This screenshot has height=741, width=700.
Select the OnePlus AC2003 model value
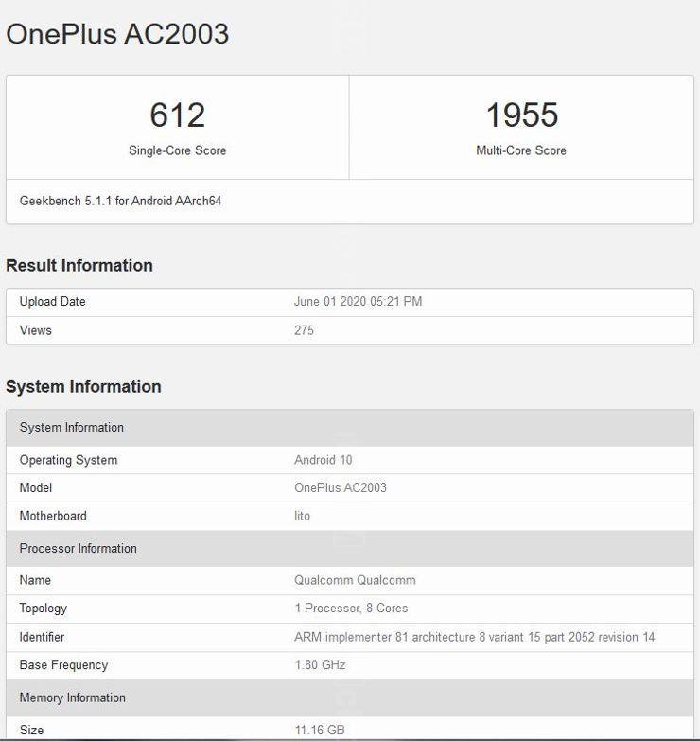point(341,487)
